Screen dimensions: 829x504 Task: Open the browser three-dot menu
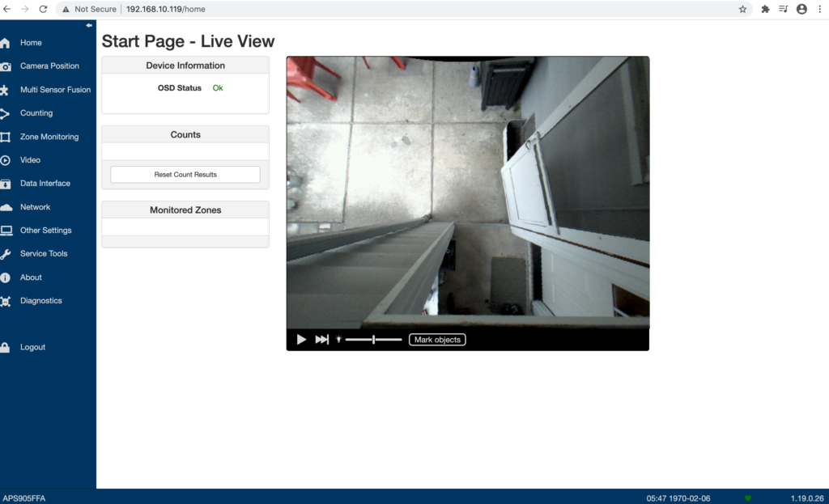pyautogui.click(x=819, y=9)
